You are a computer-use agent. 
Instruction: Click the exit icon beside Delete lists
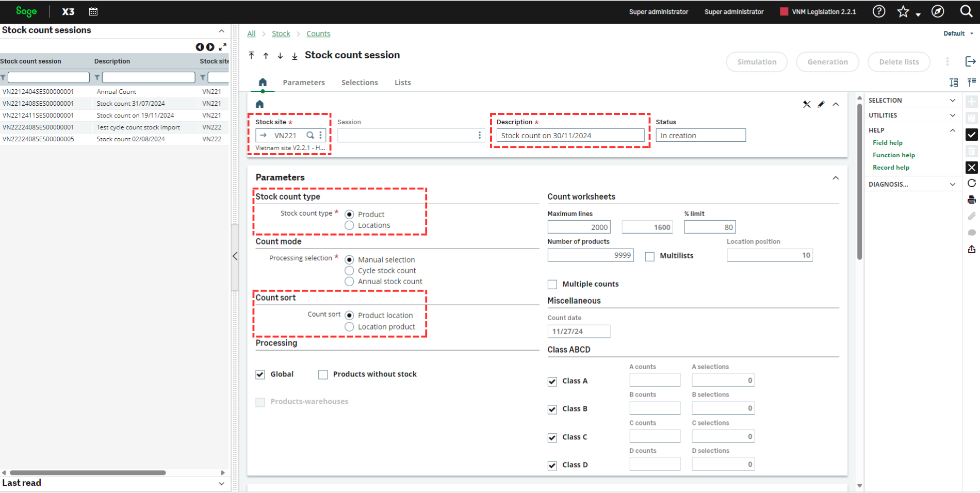pos(970,62)
